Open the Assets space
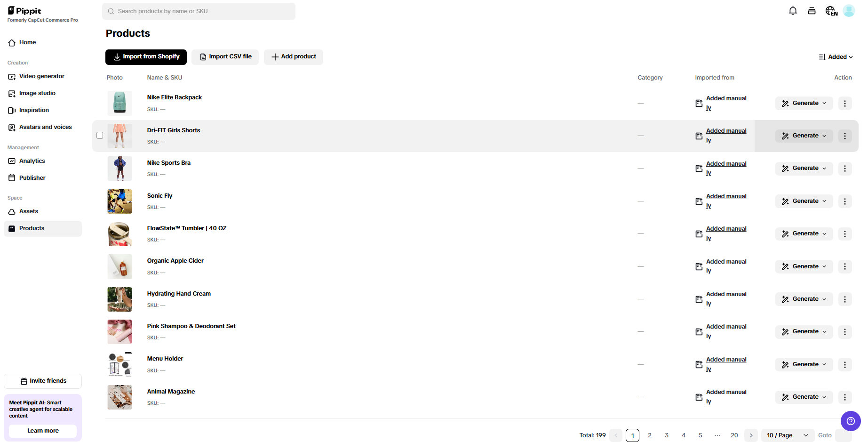Viewport: 868px width, 442px height. point(28,211)
